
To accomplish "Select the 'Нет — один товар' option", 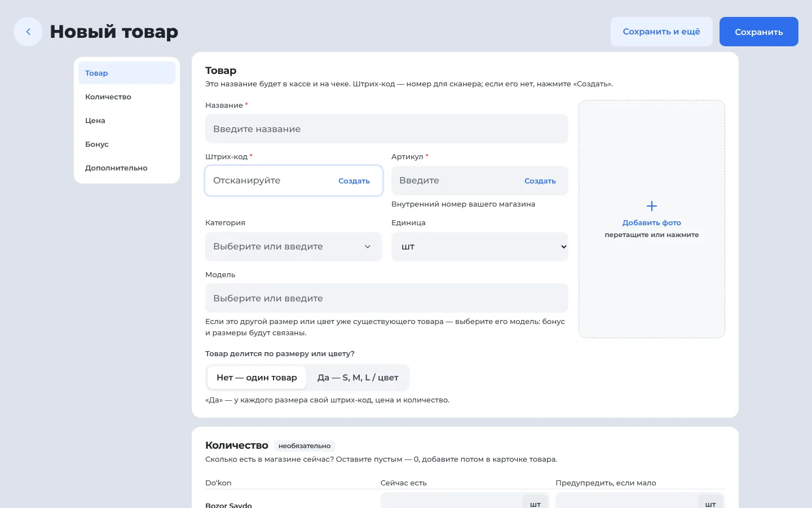I will 257,378.
